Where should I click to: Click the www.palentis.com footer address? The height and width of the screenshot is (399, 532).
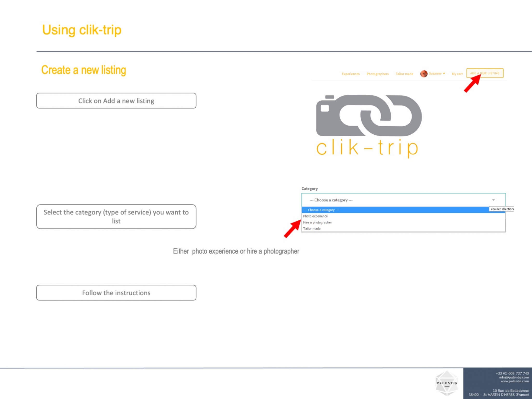[515, 381]
